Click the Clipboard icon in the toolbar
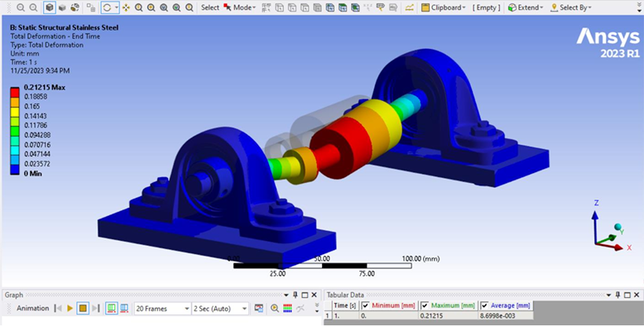The height and width of the screenshot is (327, 644). coord(425,7)
